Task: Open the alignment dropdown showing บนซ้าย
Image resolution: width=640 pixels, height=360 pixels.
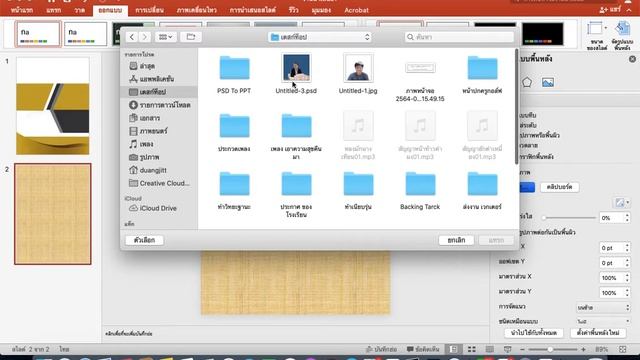Action: 603,307
